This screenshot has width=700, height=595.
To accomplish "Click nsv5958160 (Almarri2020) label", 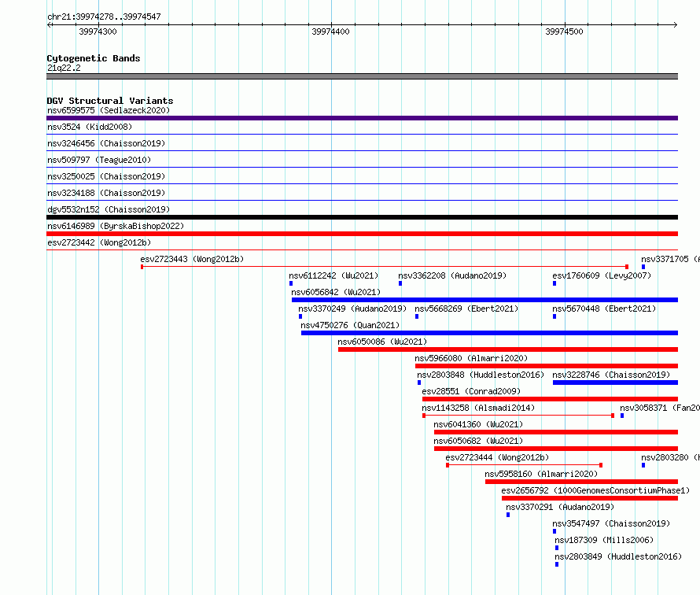I will [x=541, y=474].
